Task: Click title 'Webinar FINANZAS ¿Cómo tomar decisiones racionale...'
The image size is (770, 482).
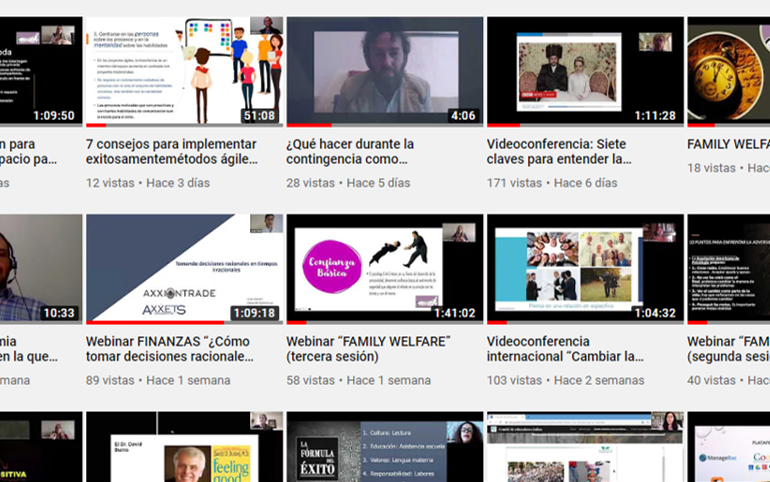Action: tap(170, 349)
